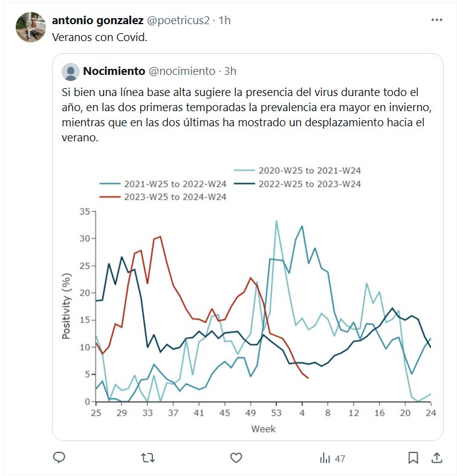
Task: Open the 1h timestamp of the tweet
Action: tap(224, 20)
